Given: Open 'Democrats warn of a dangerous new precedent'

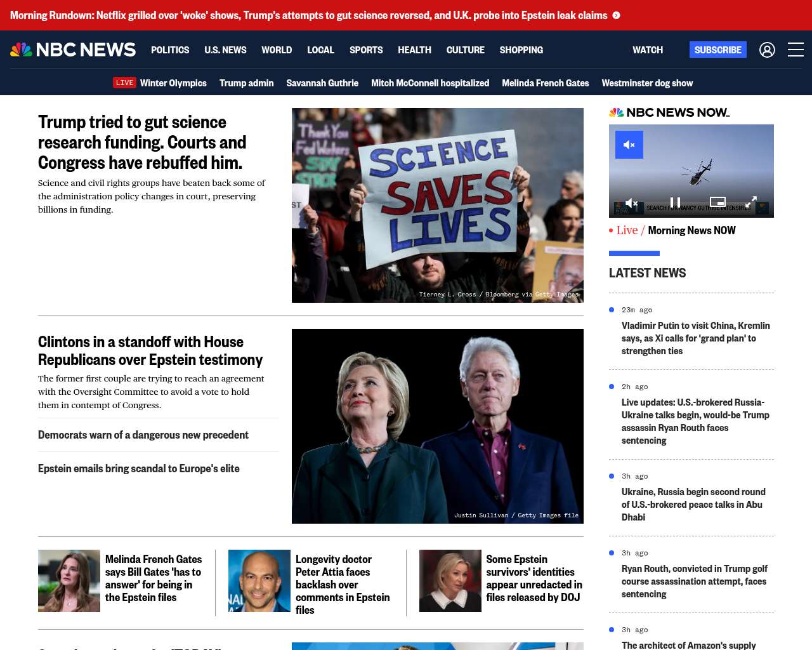Looking at the screenshot, I should (143, 435).
